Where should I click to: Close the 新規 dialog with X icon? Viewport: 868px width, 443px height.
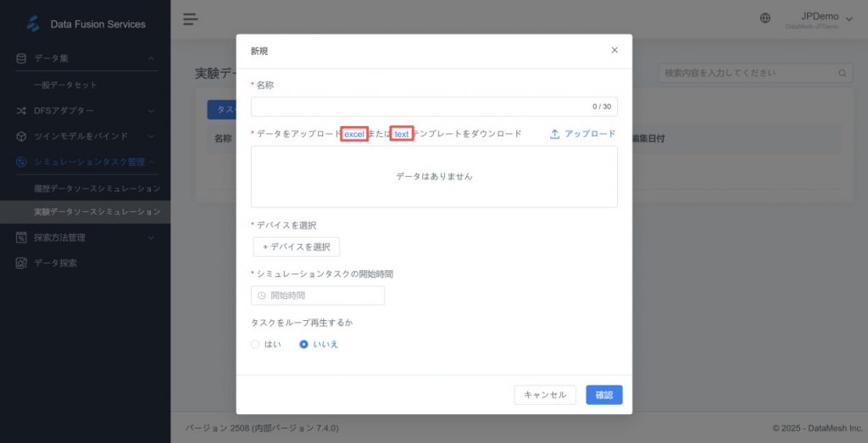tap(615, 50)
